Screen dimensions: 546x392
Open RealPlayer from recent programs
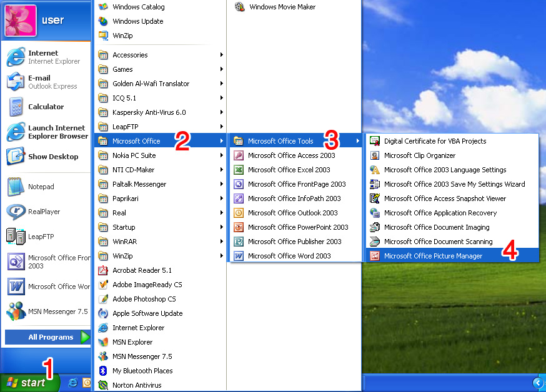coord(46,212)
